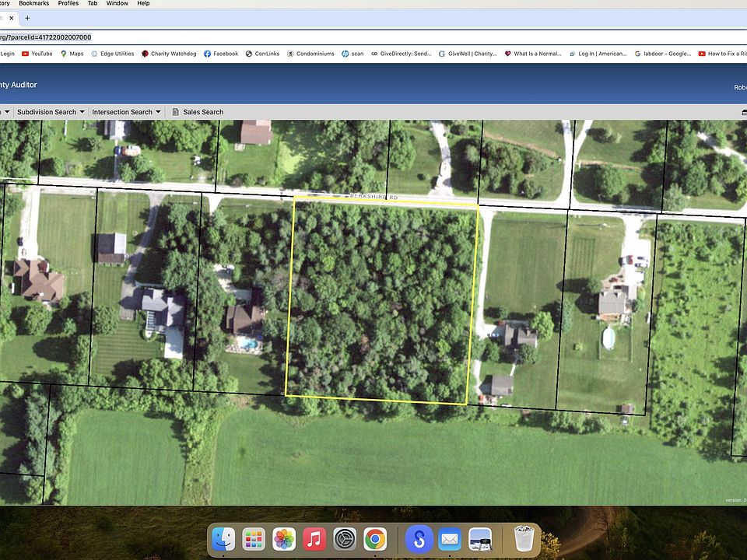
Task: Open the Charity Watchdog bookmark
Action: pyautogui.click(x=168, y=54)
